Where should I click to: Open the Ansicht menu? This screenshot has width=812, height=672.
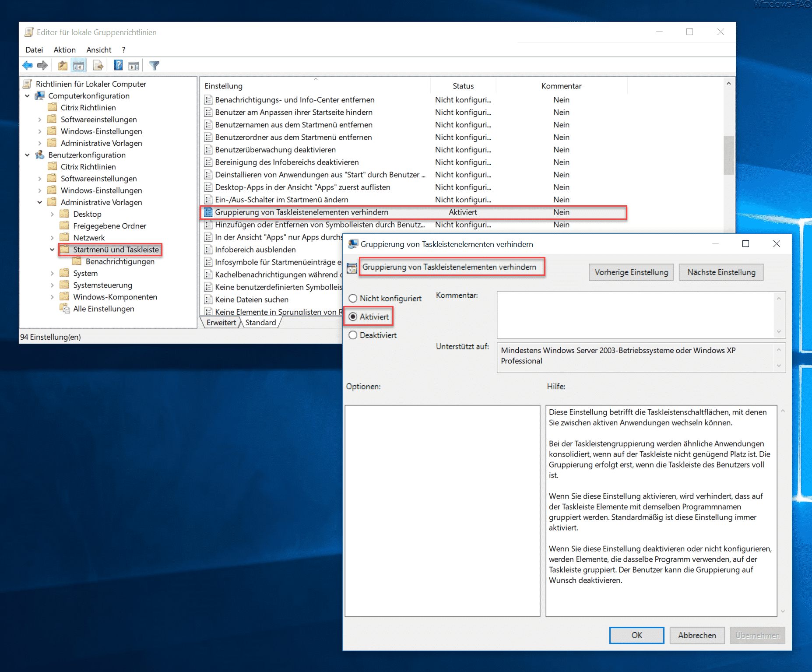point(99,49)
